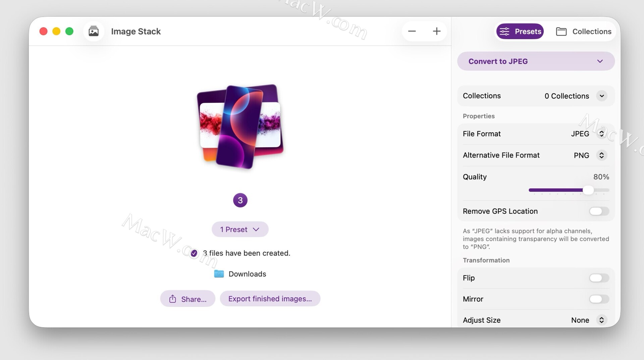The width and height of the screenshot is (644, 360).
Task: Click the Downloads folder icon
Action: [219, 274]
